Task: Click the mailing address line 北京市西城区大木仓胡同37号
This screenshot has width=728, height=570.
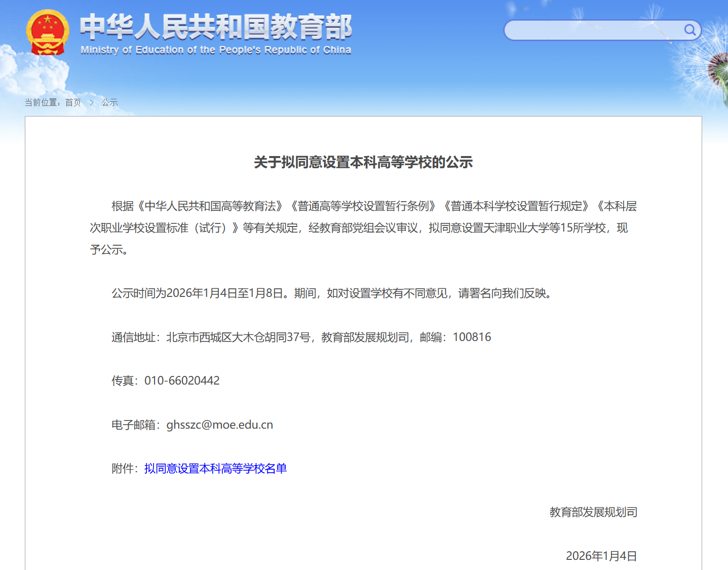Action: pos(238,336)
